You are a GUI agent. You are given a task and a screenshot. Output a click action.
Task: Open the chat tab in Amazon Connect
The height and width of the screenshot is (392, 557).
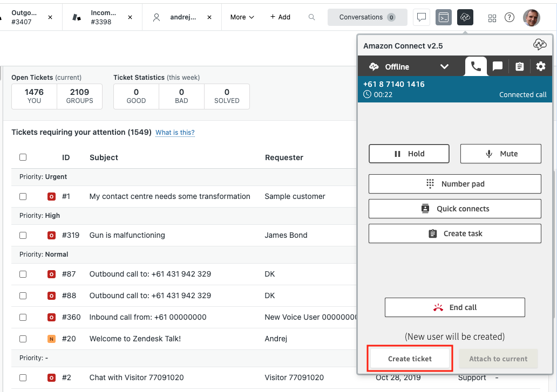pyautogui.click(x=498, y=66)
